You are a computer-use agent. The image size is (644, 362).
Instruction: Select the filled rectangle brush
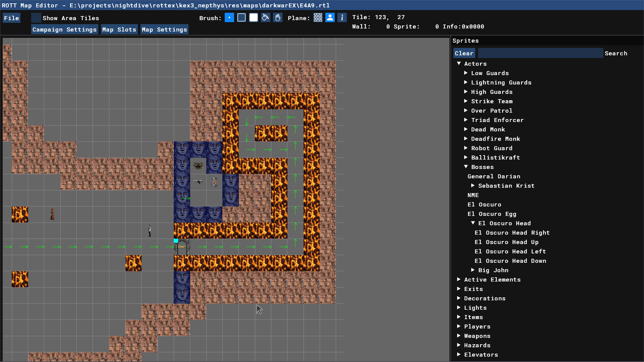tap(254, 18)
